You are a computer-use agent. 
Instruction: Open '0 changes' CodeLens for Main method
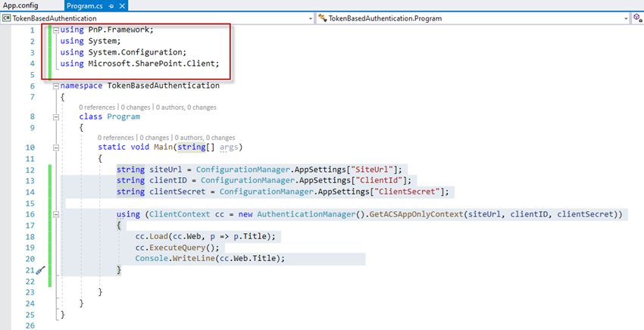click(x=154, y=138)
